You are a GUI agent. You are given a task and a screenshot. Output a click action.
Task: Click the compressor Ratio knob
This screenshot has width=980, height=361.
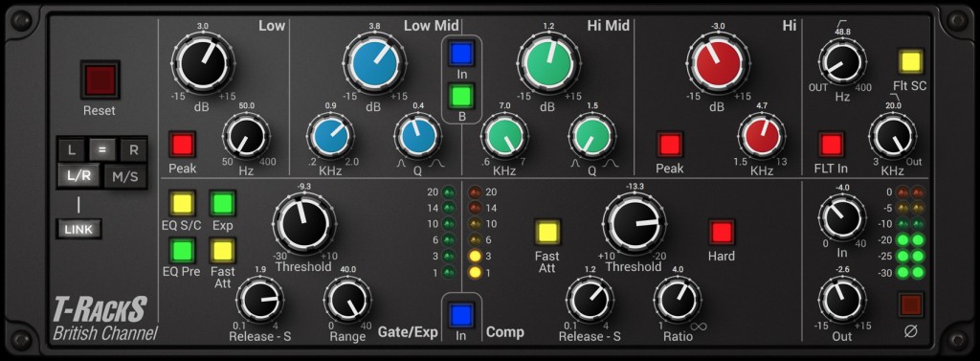[x=678, y=300]
